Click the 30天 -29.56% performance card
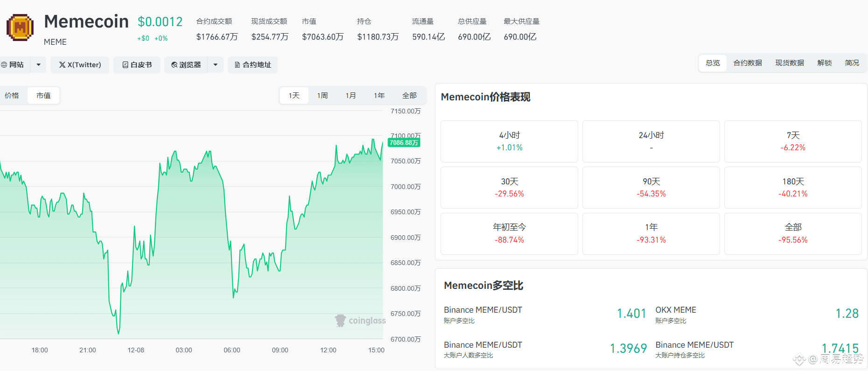 [x=509, y=188]
